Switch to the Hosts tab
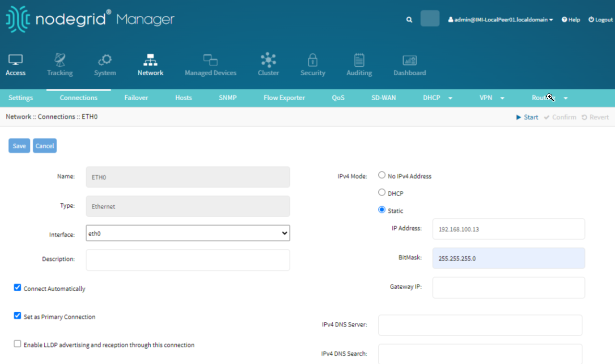The height and width of the screenshot is (364, 615). [x=183, y=98]
